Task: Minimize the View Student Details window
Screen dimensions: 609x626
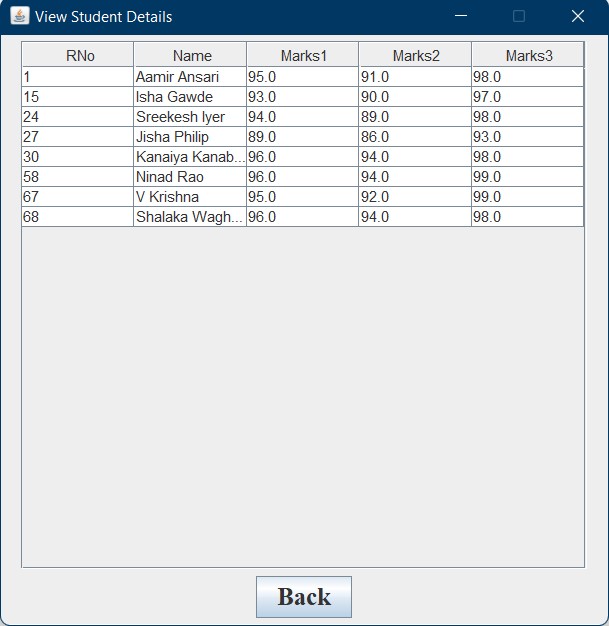Action: click(x=461, y=16)
